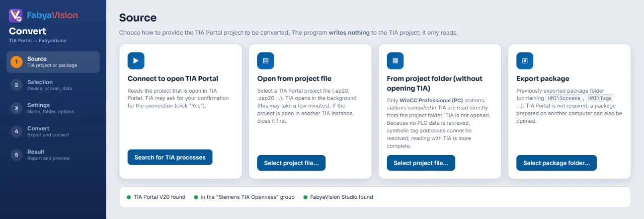Click Select project file under From project folder
This screenshot has width=644, height=219.
click(421, 163)
